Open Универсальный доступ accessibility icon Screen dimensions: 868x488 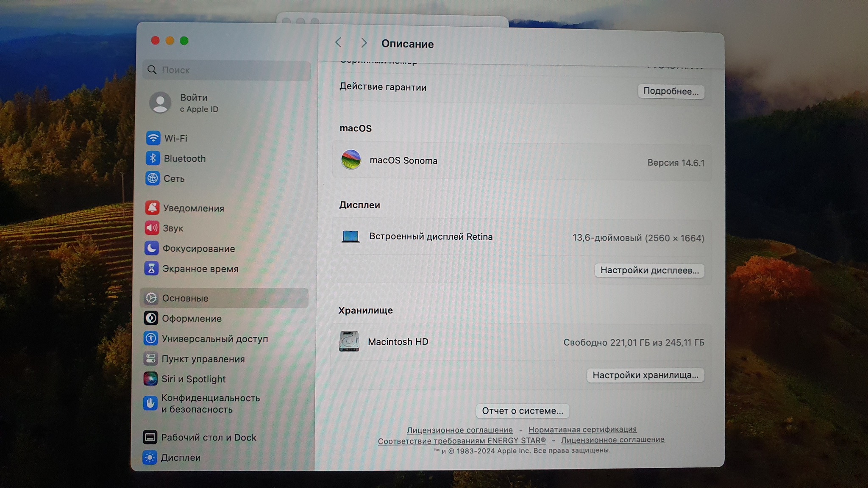(x=151, y=338)
